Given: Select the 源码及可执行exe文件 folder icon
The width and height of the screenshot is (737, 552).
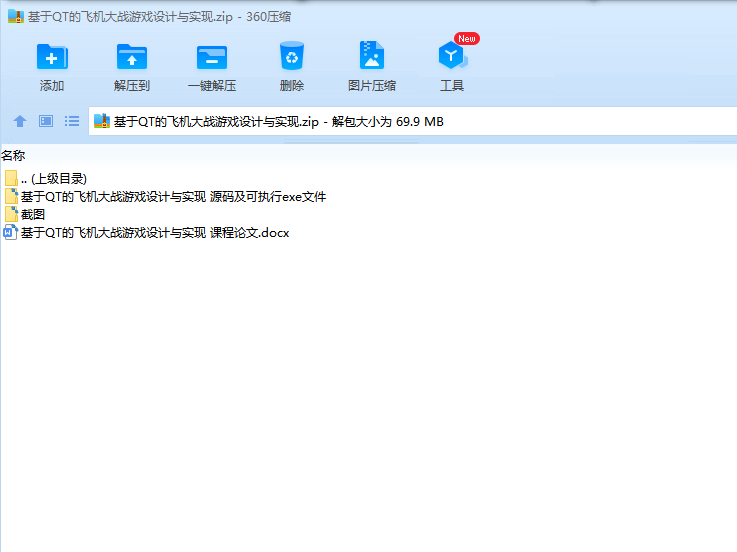Looking at the screenshot, I should click(11, 196).
